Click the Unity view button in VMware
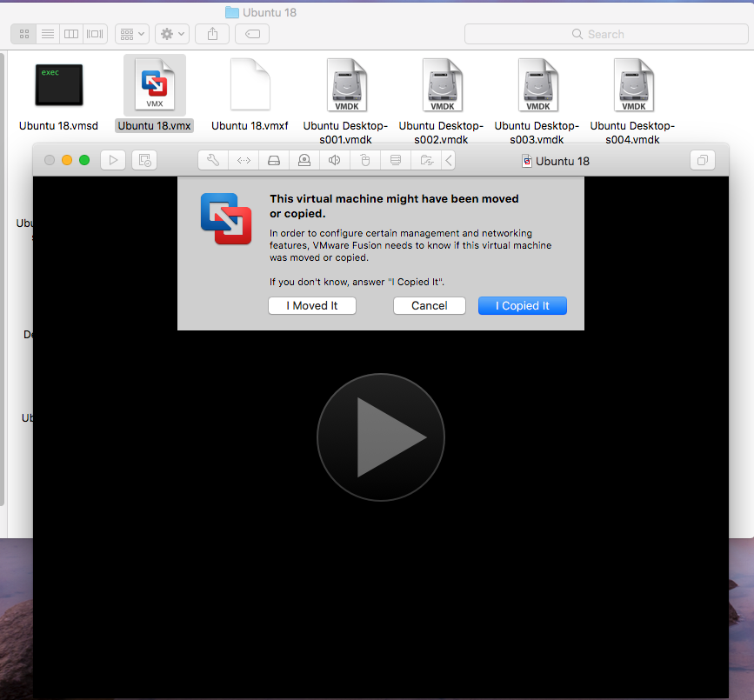The width and height of the screenshot is (754, 700). pyautogui.click(x=703, y=160)
